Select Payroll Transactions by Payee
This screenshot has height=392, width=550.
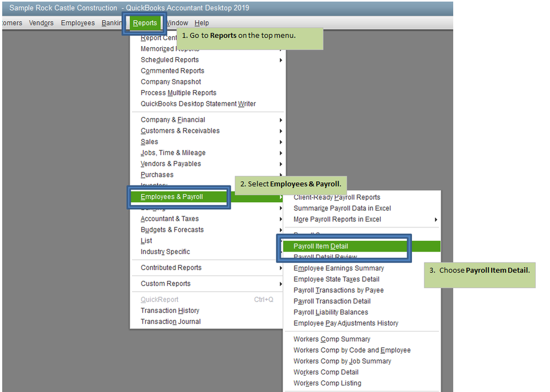tap(362, 290)
